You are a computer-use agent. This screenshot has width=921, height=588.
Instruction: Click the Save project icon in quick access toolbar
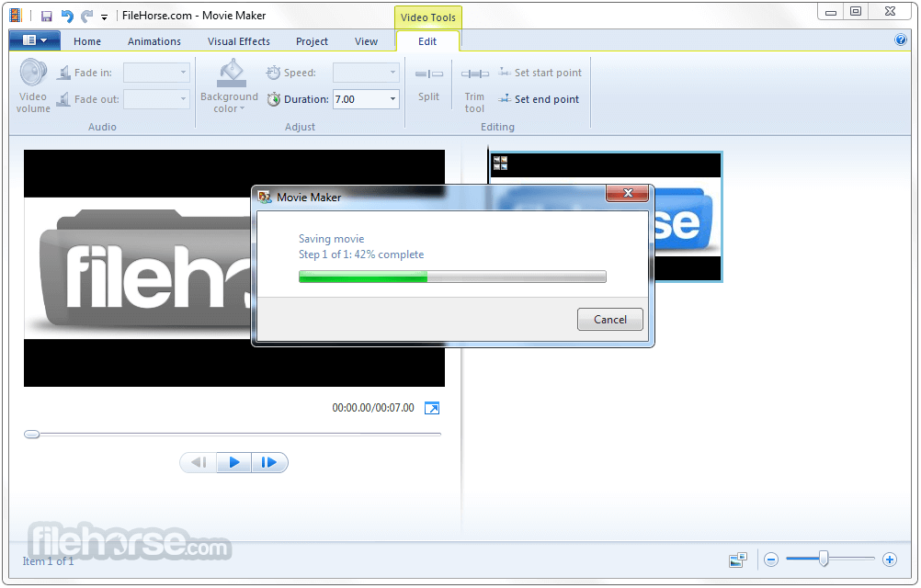tap(46, 16)
